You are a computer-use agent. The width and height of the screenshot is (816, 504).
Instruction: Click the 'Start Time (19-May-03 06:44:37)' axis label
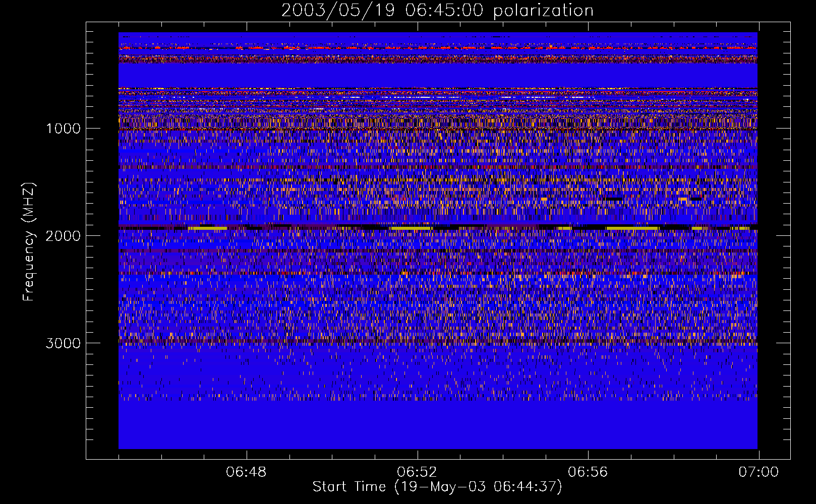tap(437, 487)
